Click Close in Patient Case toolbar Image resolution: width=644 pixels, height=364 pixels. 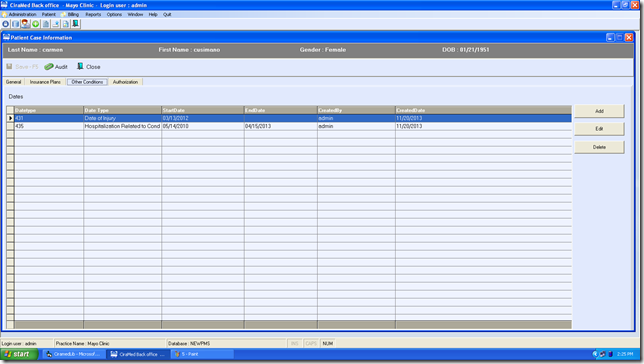click(x=89, y=67)
